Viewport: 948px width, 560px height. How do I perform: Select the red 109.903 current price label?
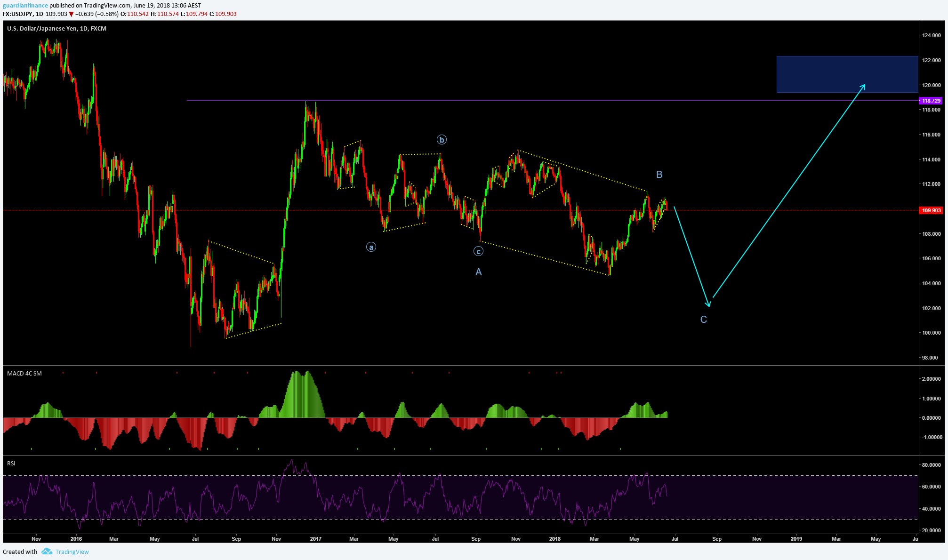tap(931, 210)
